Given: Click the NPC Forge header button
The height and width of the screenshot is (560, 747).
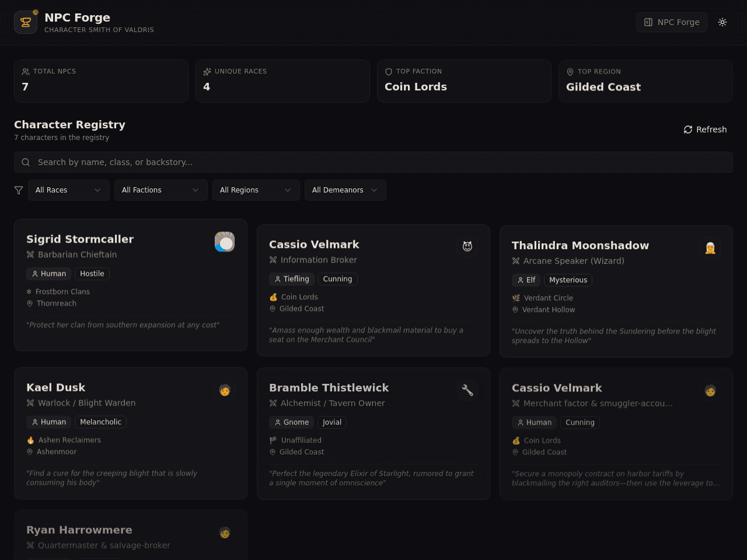Looking at the screenshot, I should pyautogui.click(x=672, y=22).
